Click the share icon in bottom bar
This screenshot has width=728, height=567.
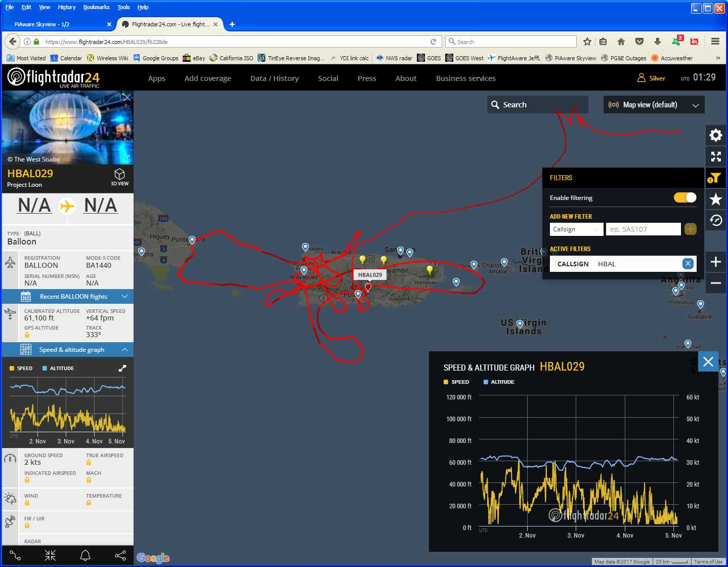(120, 555)
